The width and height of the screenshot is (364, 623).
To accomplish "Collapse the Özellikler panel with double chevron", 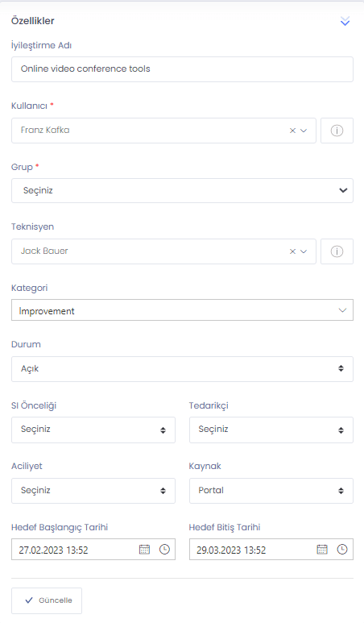I will [x=345, y=22].
